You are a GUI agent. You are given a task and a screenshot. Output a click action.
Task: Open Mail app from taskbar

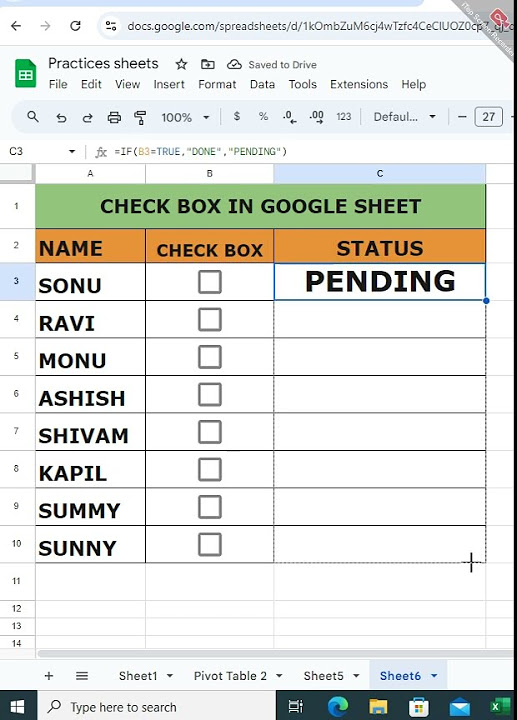(460, 706)
